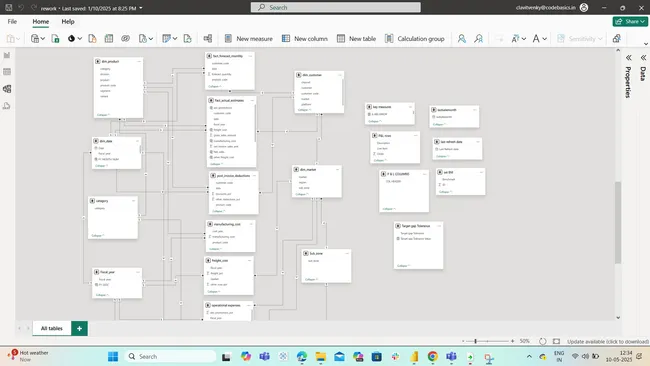Open the Recent sources dropdown
The height and width of the screenshot is (366, 650).
coord(150,39)
